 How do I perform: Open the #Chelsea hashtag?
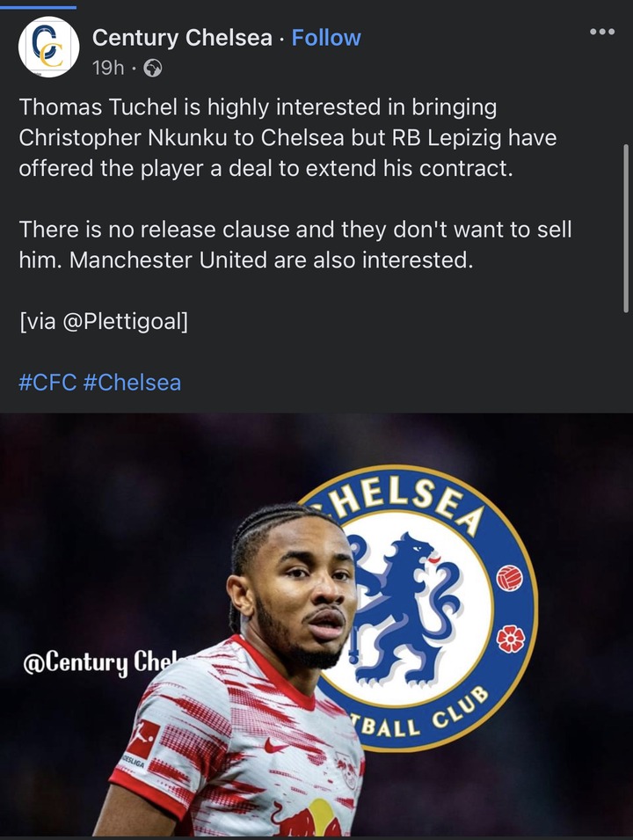[x=132, y=383]
